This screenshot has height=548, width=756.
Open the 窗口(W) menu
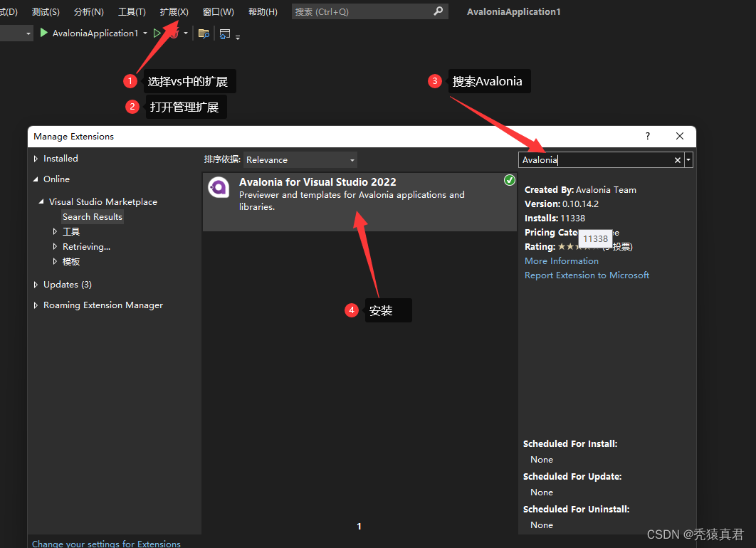click(x=219, y=11)
